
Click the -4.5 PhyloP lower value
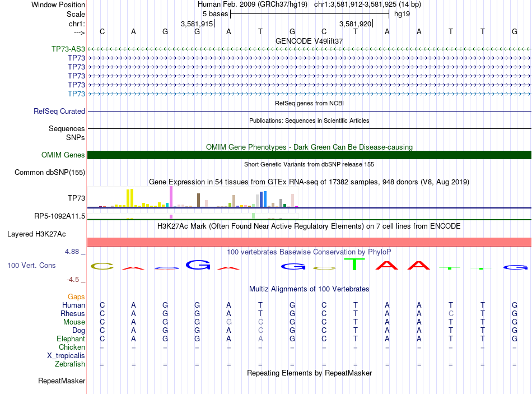point(73,280)
